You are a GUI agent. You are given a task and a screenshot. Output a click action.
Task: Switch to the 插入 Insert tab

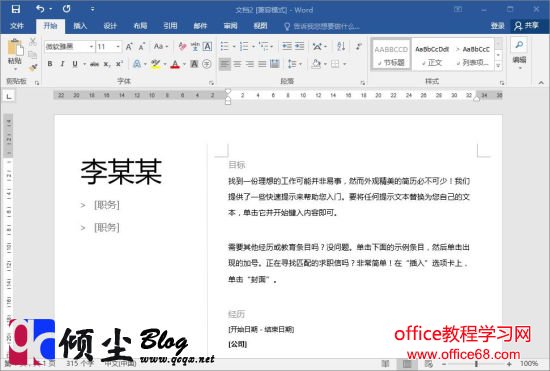click(x=80, y=26)
